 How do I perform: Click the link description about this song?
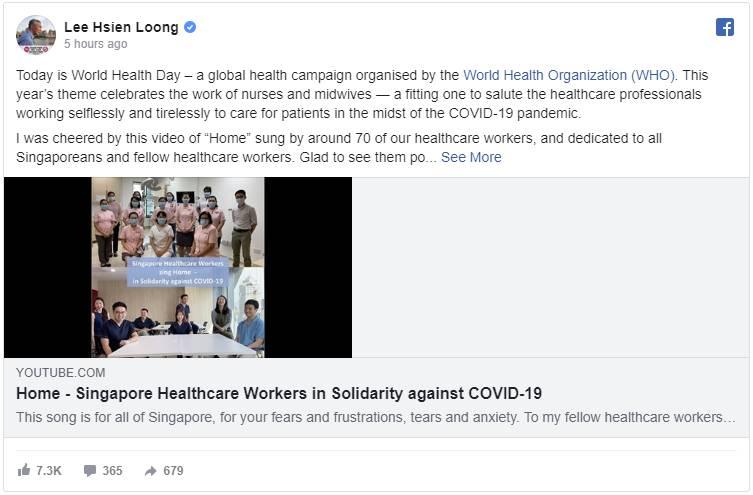376,417
